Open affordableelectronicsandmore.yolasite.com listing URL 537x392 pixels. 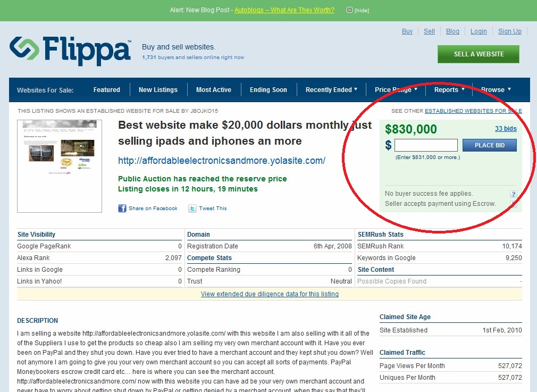(222, 161)
